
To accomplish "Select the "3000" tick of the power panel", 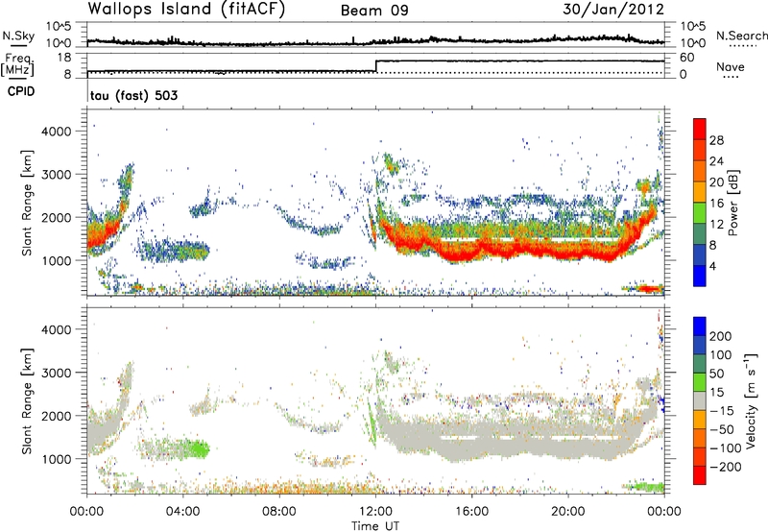I will click(x=57, y=175).
